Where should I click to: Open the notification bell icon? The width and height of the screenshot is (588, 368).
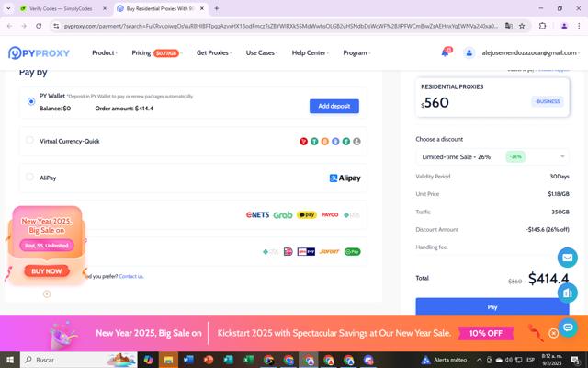(445, 52)
